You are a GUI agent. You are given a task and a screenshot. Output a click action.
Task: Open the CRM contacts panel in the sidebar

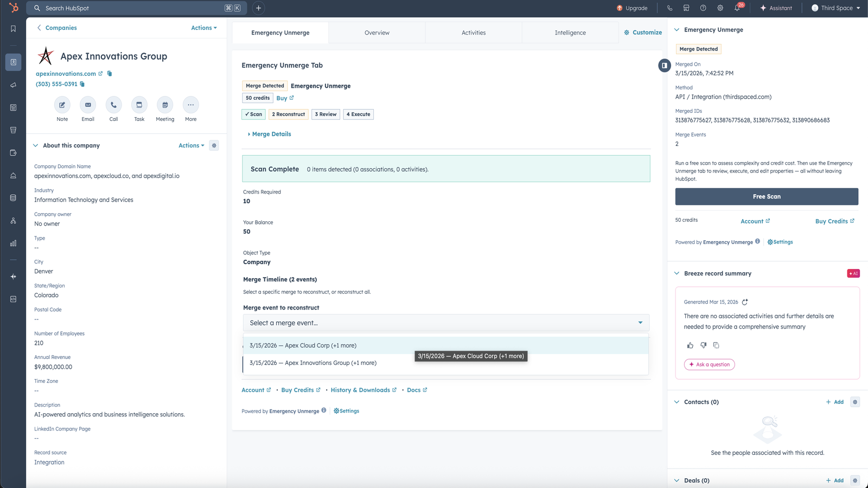pos(13,62)
